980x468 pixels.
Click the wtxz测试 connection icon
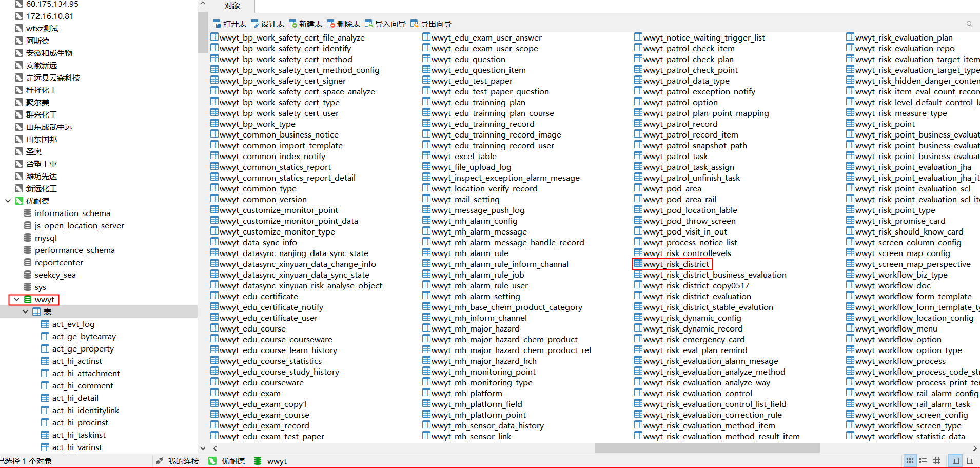pyautogui.click(x=19, y=28)
